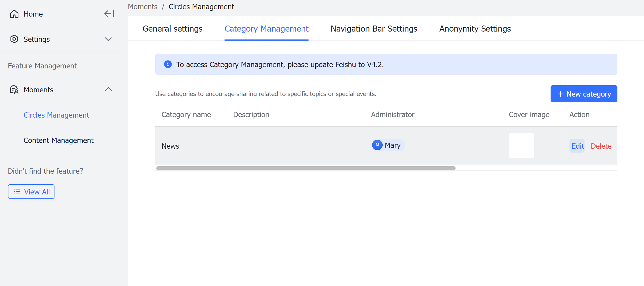Viewport: 644px width, 286px height.
Task: Click the News category name cell
Action: (x=170, y=146)
